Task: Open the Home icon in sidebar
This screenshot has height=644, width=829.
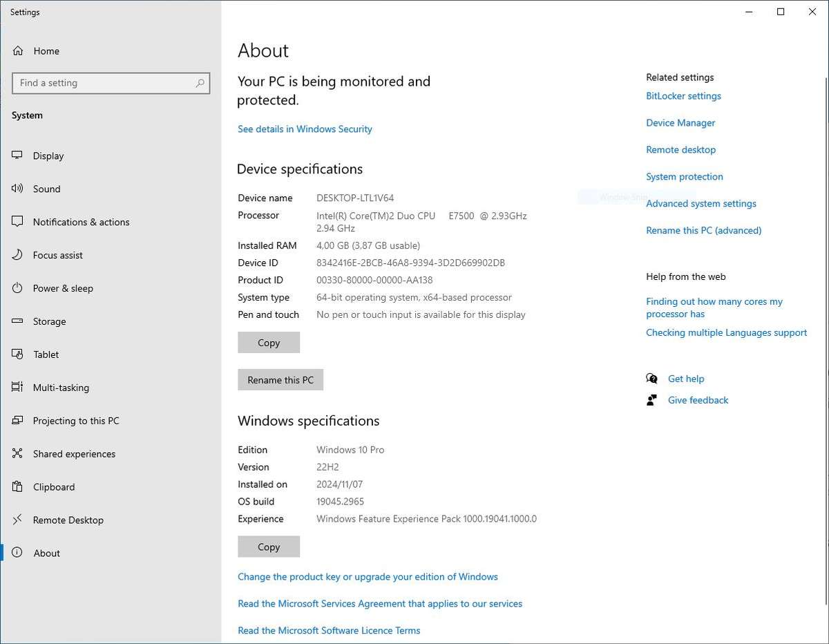Action: coord(17,50)
